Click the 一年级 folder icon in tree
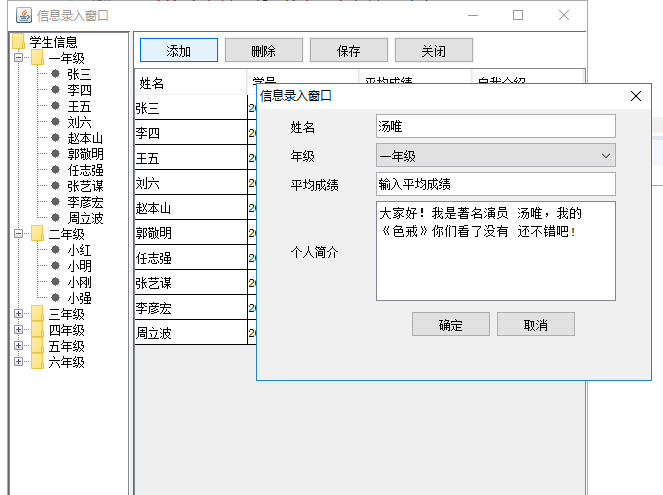The width and height of the screenshot is (663, 495). [x=37, y=58]
